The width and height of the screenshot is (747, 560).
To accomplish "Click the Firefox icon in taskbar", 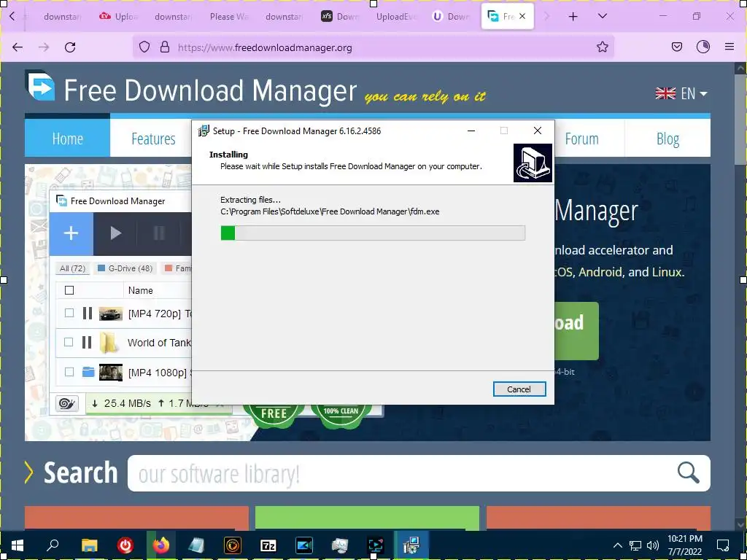I will [161, 545].
